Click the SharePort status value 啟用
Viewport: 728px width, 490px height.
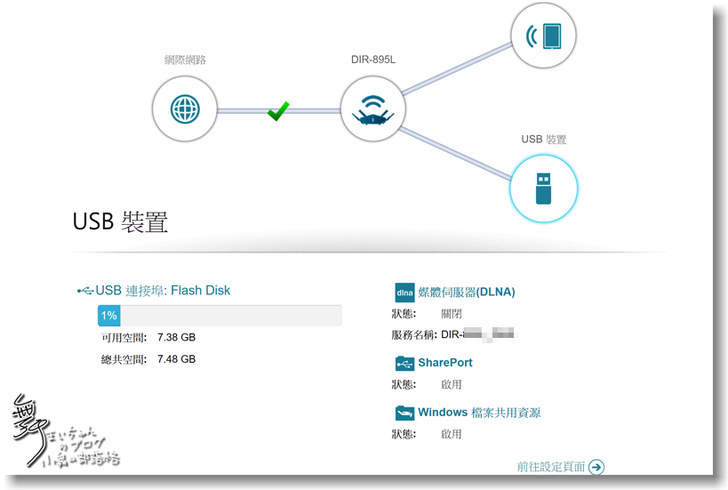(x=451, y=385)
